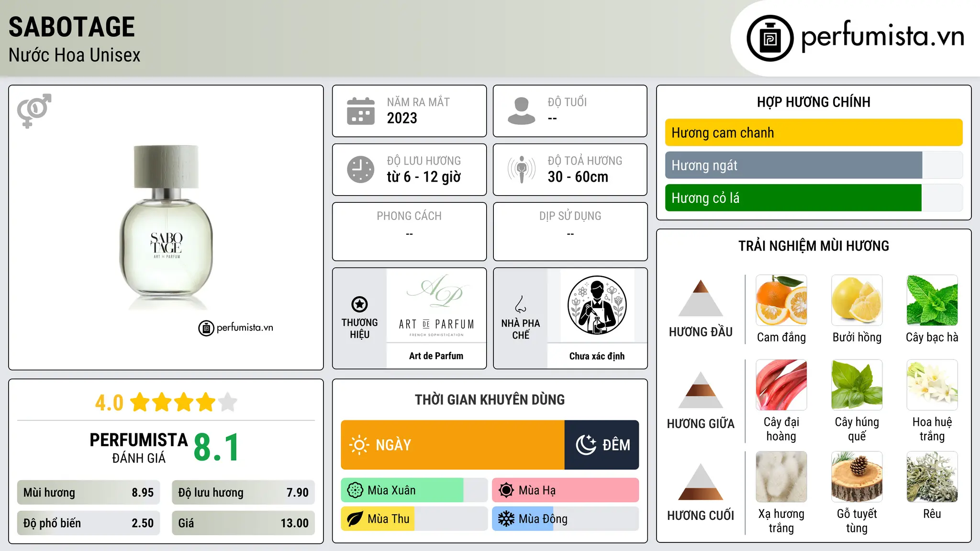
Task: Select the Hương cam chanh accord bar
Action: 813,132
